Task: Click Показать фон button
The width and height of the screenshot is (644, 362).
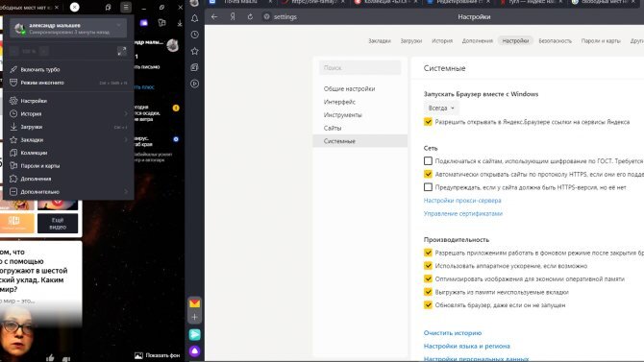Action: [x=158, y=355]
